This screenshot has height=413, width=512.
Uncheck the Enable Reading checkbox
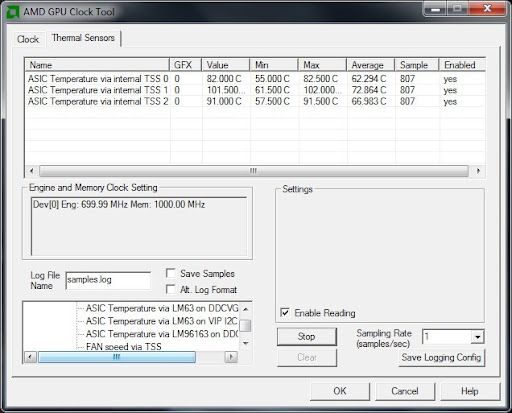point(285,313)
